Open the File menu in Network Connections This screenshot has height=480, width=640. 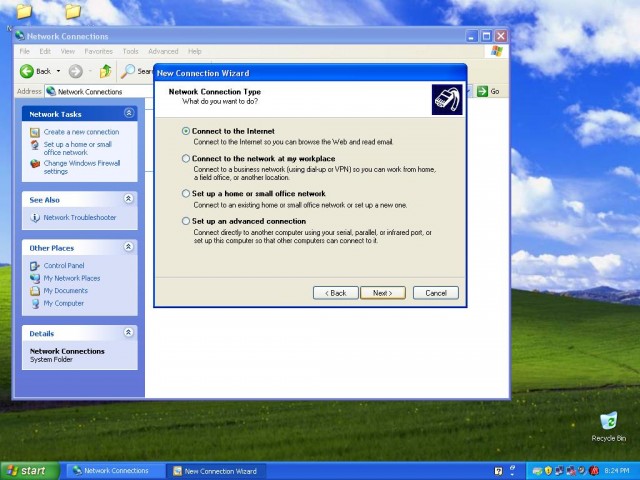[24, 51]
